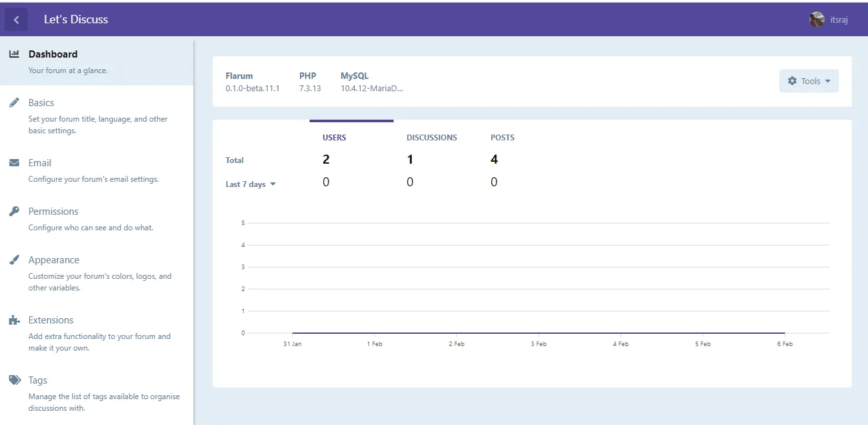Viewport: 868px width, 425px height.
Task: Go to the Tags management page
Action: (96, 393)
